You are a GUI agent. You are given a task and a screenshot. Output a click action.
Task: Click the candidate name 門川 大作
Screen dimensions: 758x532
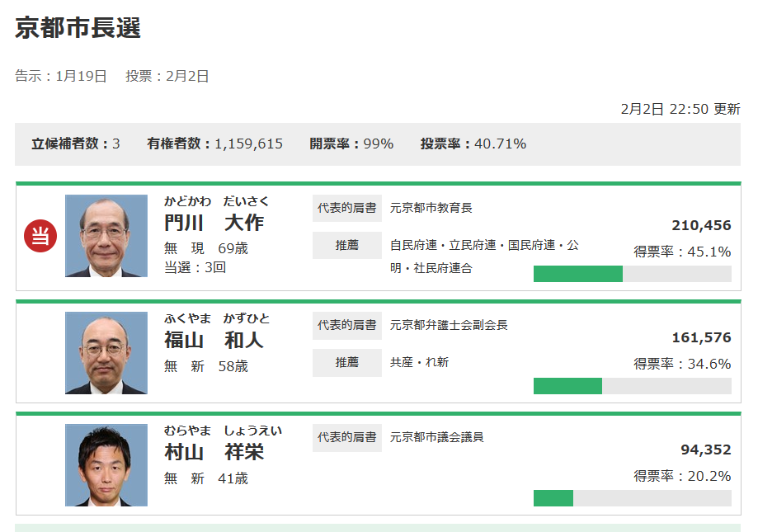214,223
